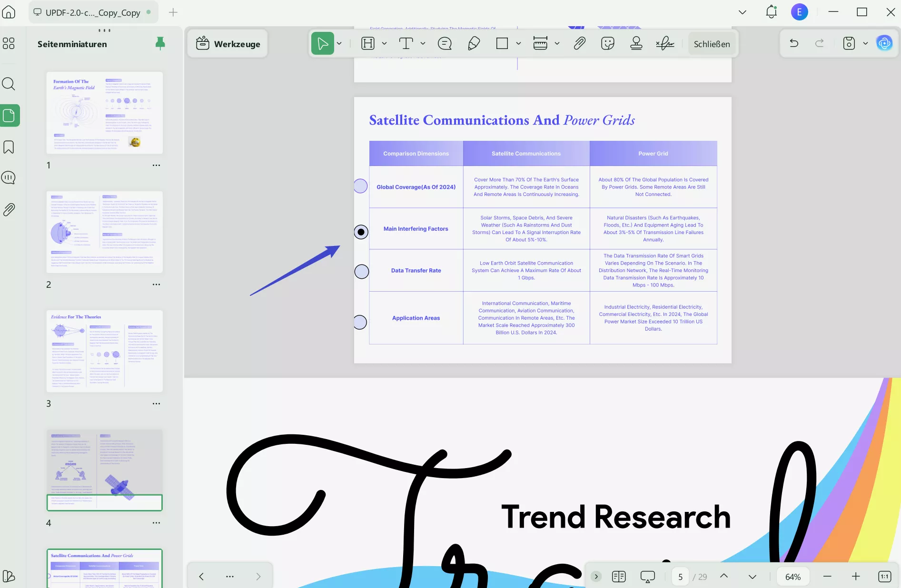The width and height of the screenshot is (901, 588).
Task: Select the rectangle shape tool
Action: pos(502,43)
